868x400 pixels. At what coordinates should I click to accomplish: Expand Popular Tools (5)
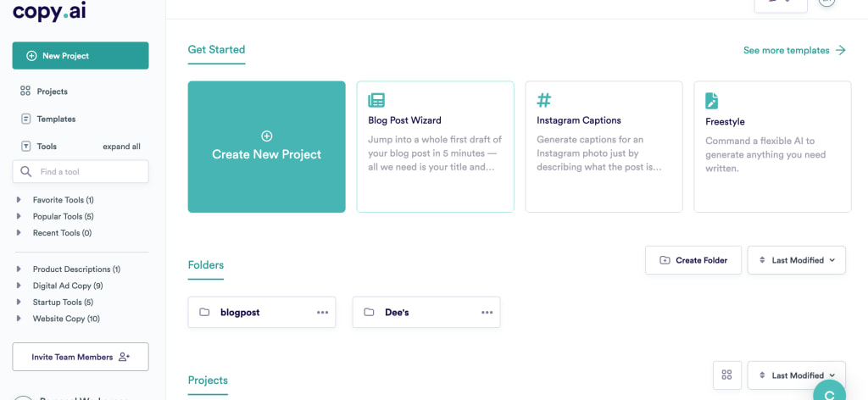(63, 216)
